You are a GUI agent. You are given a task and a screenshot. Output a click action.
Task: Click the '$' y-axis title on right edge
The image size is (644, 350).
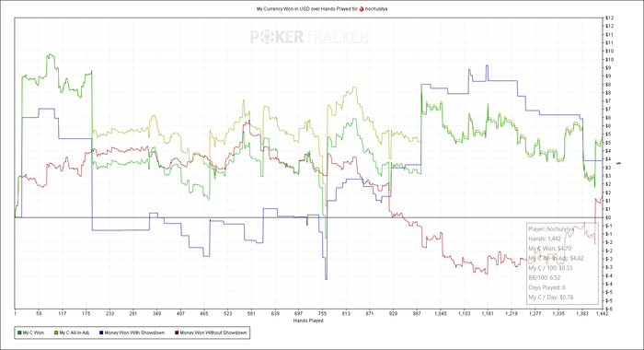[619, 163]
